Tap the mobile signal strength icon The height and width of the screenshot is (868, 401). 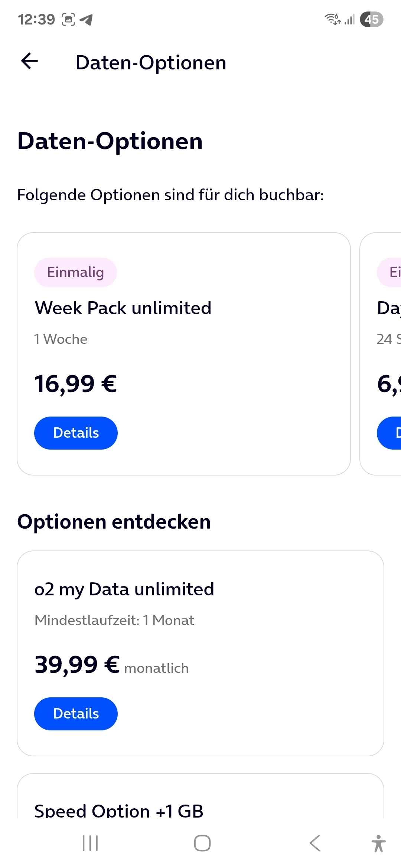tap(349, 19)
